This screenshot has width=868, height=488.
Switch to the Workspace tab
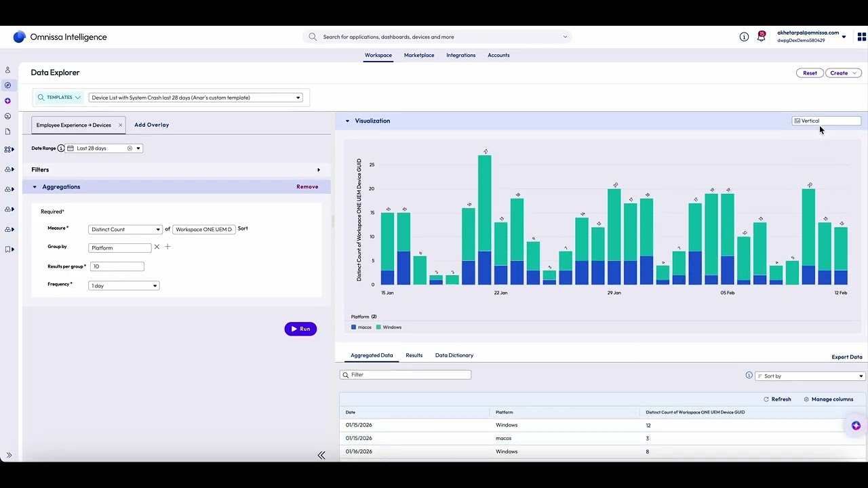[378, 56]
